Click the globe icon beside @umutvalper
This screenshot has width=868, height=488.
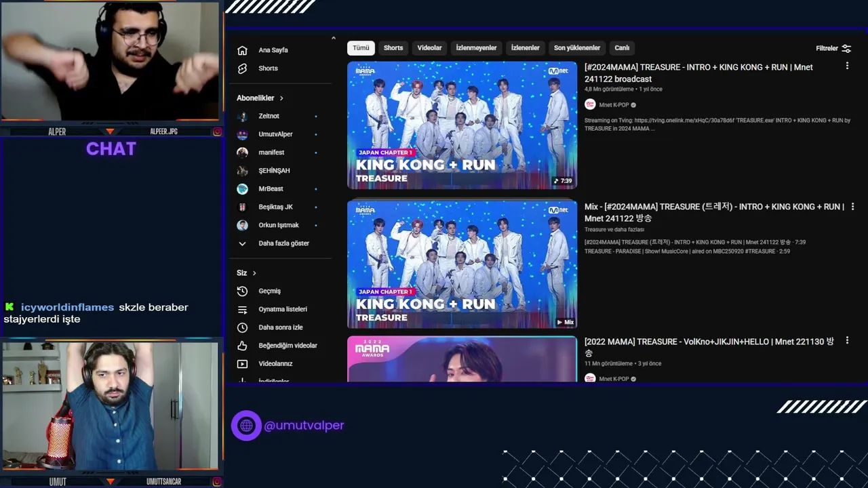[x=246, y=426]
